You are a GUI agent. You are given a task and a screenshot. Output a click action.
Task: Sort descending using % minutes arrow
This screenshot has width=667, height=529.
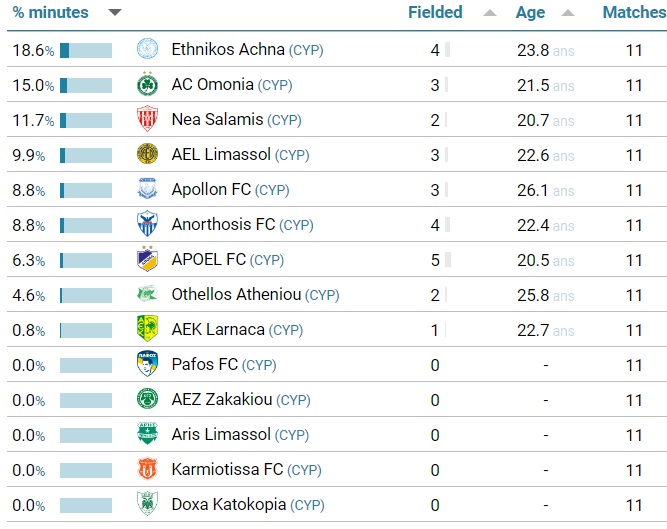[x=115, y=12]
